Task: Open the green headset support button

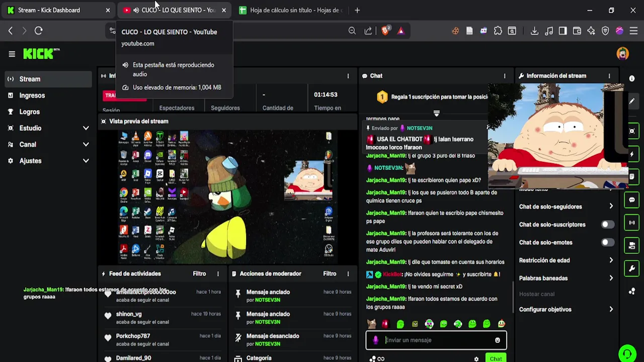Action: (627, 353)
